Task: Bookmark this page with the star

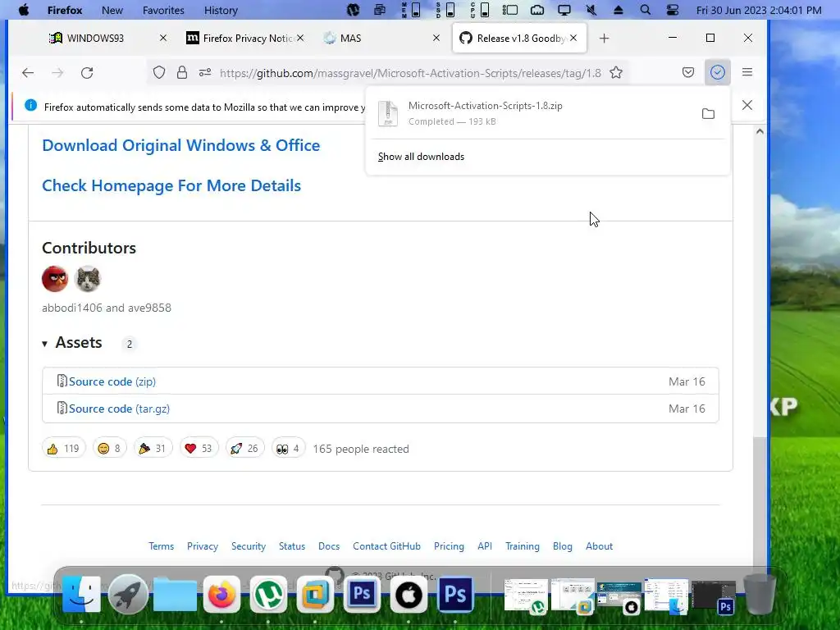Action: [x=616, y=72]
